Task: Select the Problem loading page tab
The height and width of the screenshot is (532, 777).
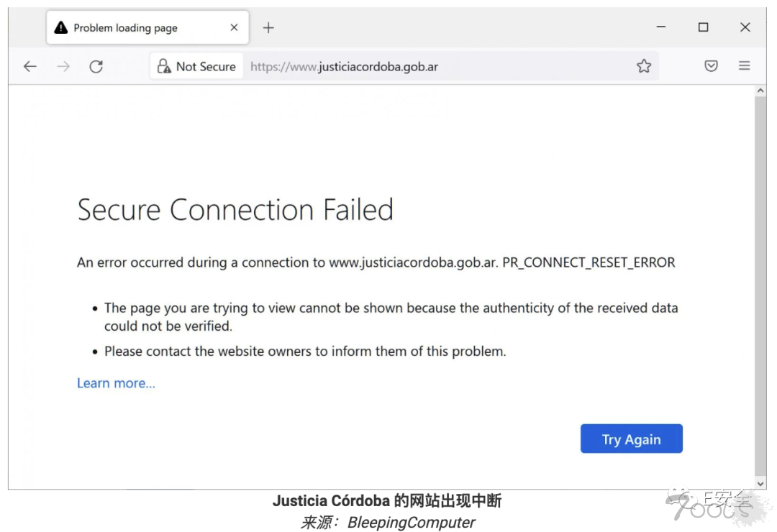Action: coord(126,28)
